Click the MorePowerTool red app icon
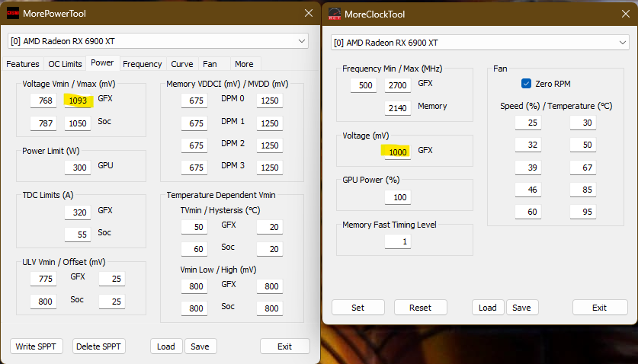 (13, 14)
